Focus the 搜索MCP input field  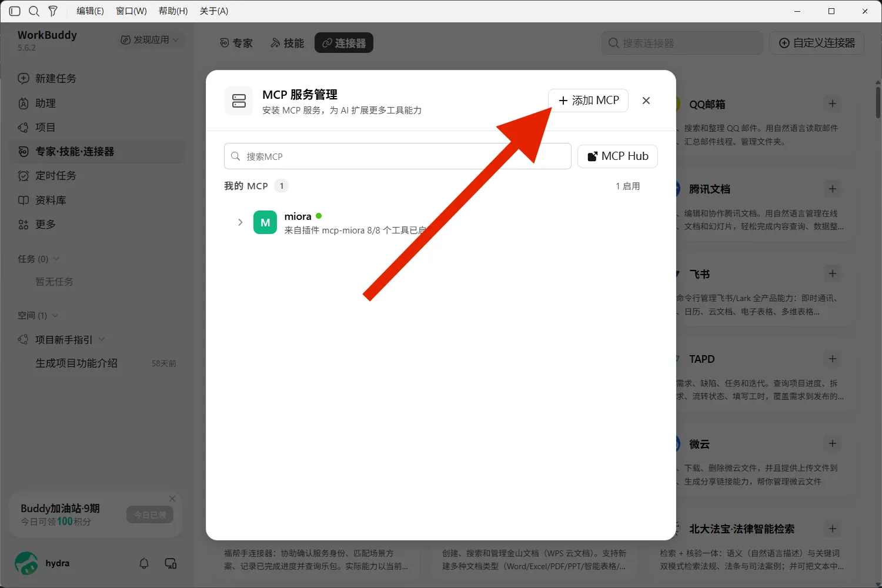pos(397,156)
